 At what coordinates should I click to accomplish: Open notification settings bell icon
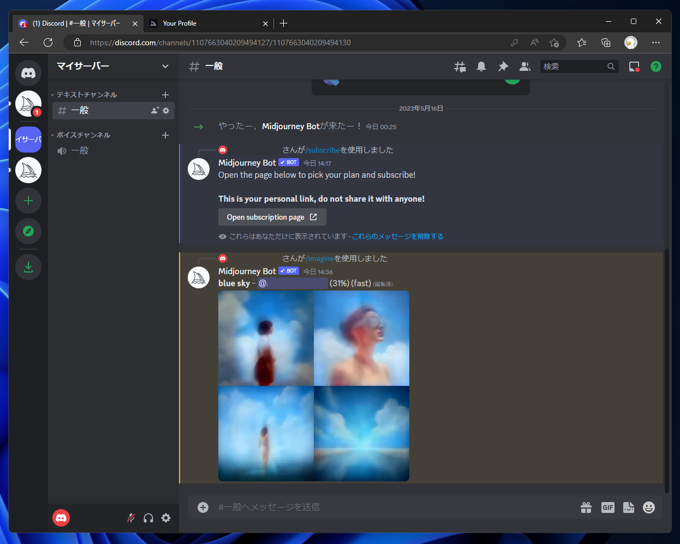(481, 66)
